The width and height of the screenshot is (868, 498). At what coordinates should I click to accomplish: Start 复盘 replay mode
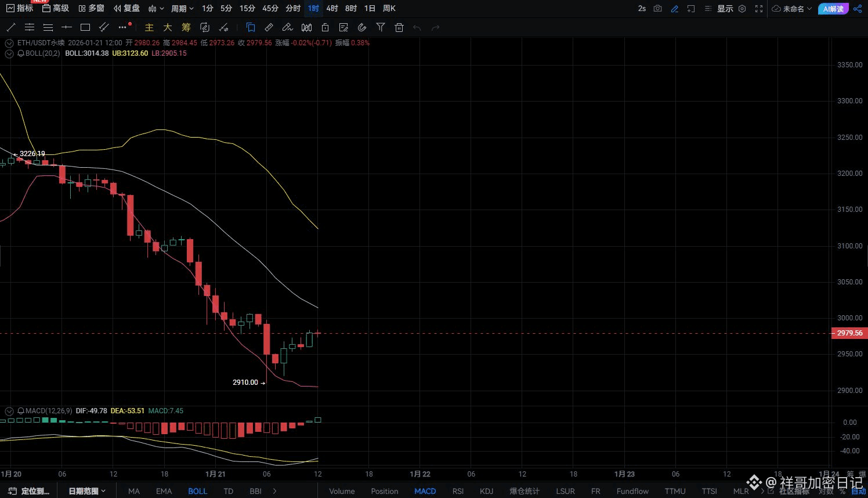click(126, 8)
